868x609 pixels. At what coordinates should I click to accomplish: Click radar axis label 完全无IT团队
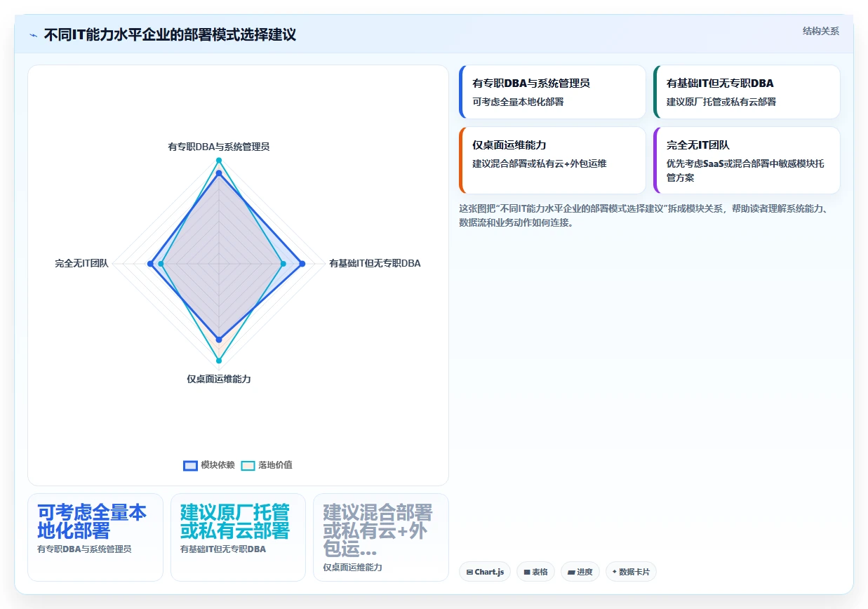(x=81, y=263)
